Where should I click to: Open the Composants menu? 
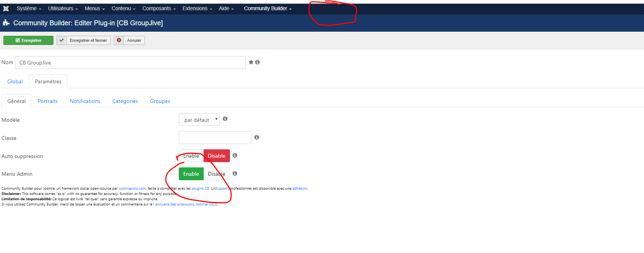[x=159, y=8]
